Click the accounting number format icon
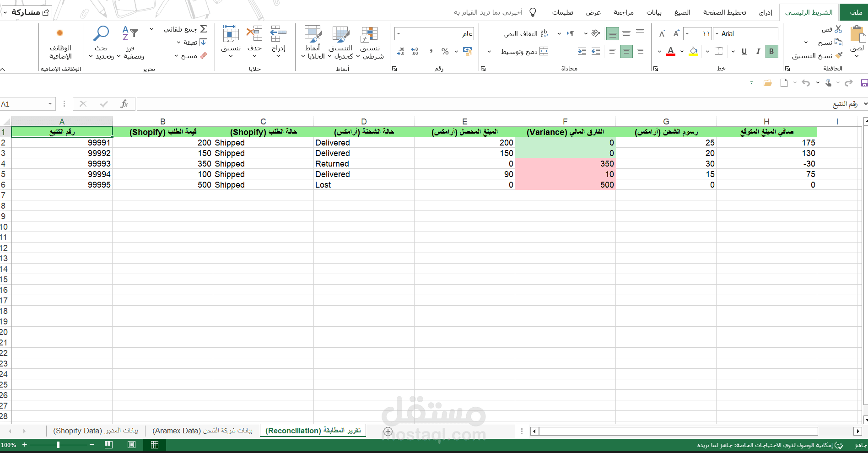The image size is (868, 453). click(468, 51)
